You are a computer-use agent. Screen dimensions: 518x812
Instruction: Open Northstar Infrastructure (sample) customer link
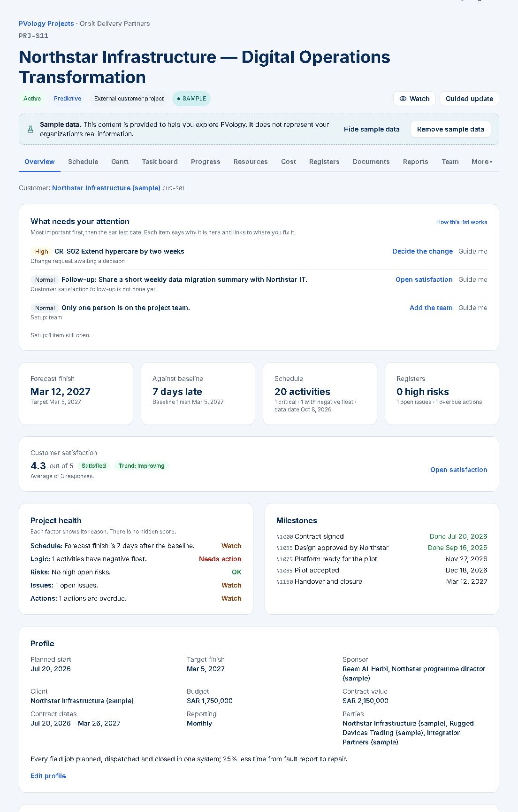(x=106, y=188)
